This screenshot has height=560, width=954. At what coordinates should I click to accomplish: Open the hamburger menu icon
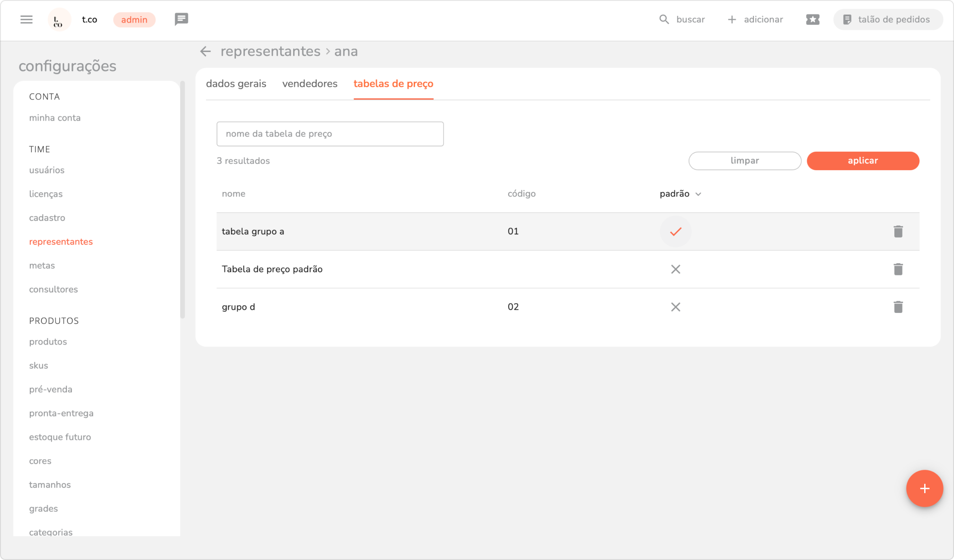(27, 19)
